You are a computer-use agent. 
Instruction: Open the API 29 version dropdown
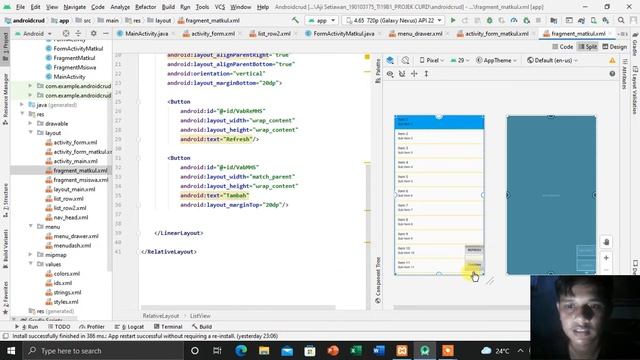[460, 60]
